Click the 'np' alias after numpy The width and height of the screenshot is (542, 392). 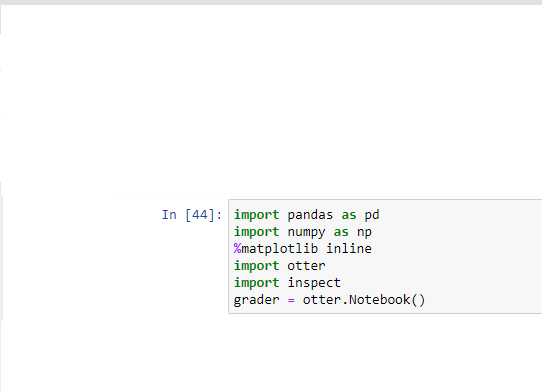coord(364,232)
